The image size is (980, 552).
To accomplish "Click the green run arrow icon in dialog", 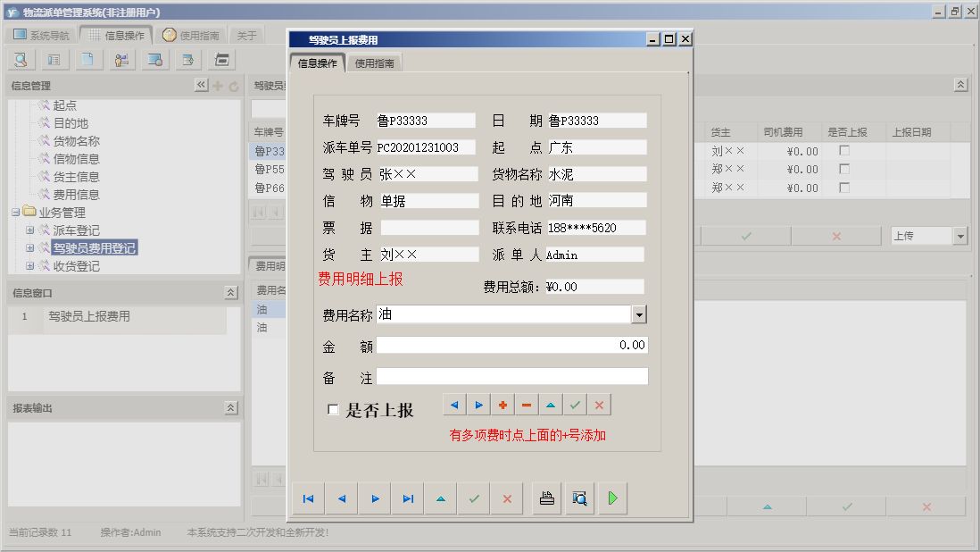I will pos(612,498).
